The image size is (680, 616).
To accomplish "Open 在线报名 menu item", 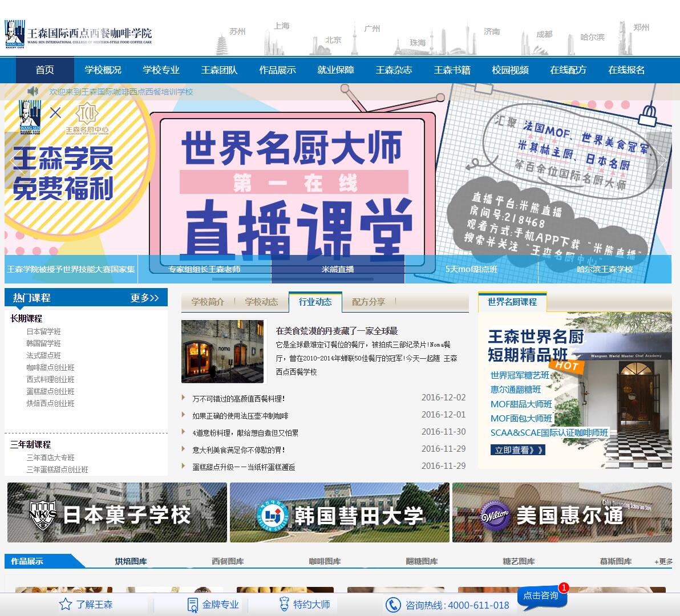I will click(x=626, y=70).
